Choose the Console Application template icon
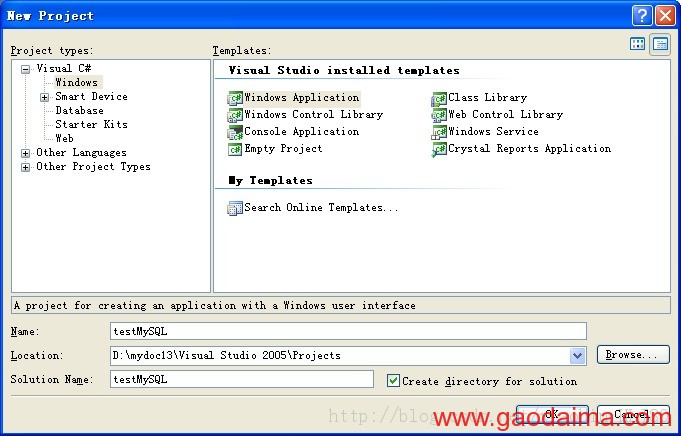 click(x=235, y=132)
